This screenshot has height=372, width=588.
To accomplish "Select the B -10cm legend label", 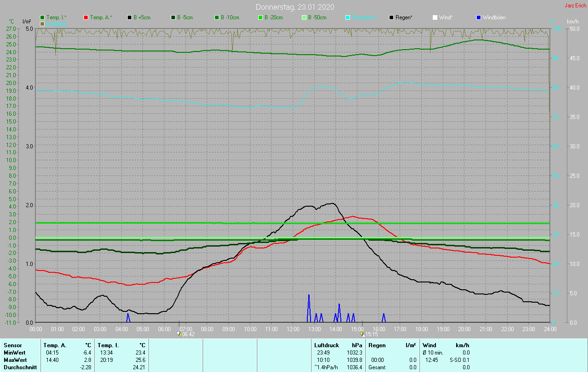I will click(x=230, y=17).
